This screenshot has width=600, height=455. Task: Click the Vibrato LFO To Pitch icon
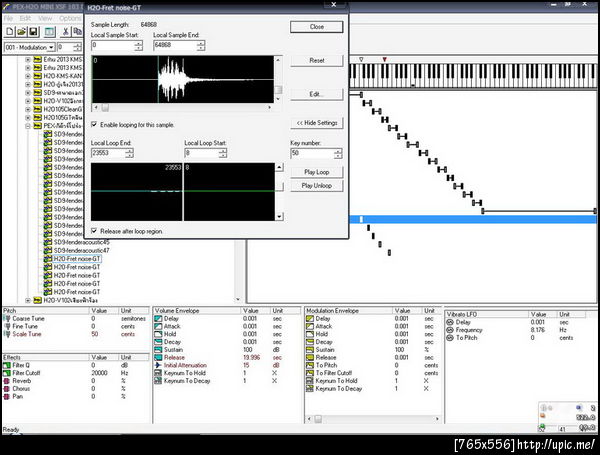click(450, 338)
